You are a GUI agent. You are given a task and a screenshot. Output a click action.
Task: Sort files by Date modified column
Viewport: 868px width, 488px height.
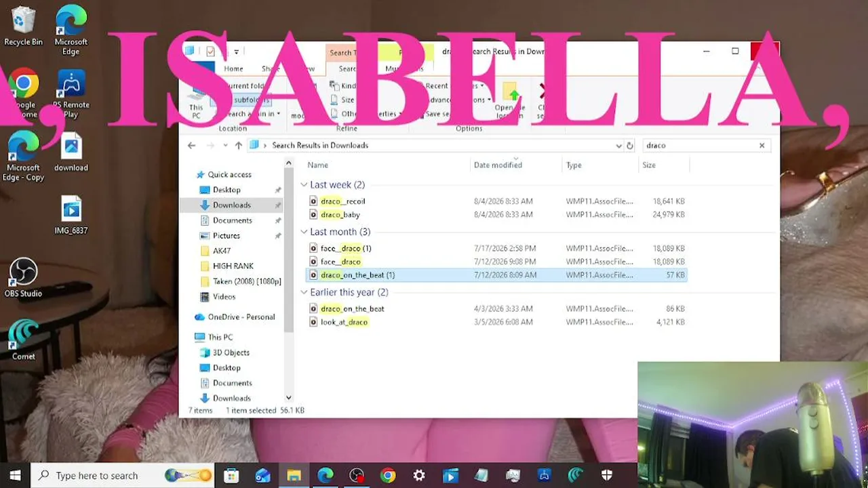498,165
